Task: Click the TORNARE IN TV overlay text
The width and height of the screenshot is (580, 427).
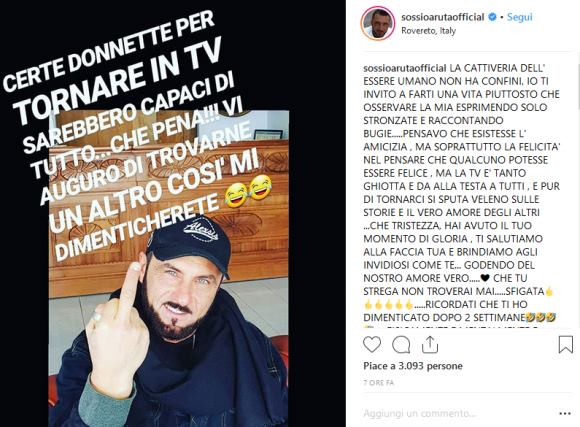Action: pos(118,80)
